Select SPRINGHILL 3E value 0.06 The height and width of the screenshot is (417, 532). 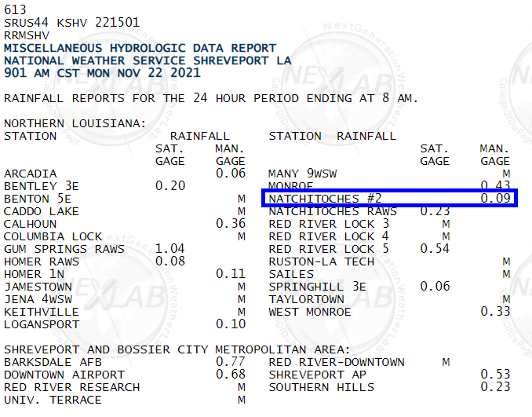435,287
